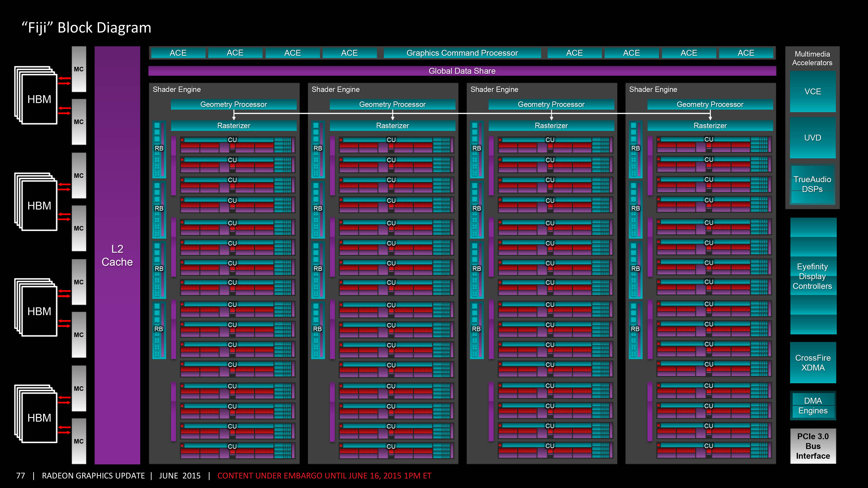Click the DMA Engines block

[812, 406]
